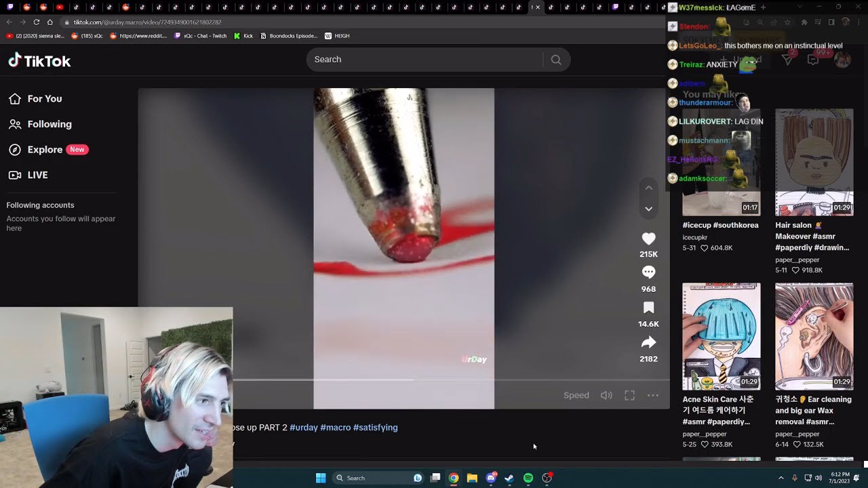Click the Explore New badge
868x488 pixels.
(x=77, y=150)
